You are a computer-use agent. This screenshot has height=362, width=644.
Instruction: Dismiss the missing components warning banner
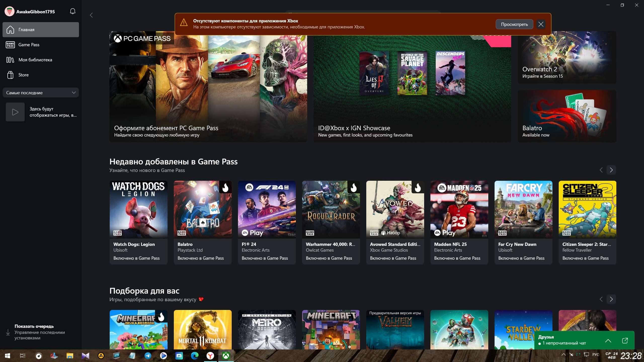point(541,24)
